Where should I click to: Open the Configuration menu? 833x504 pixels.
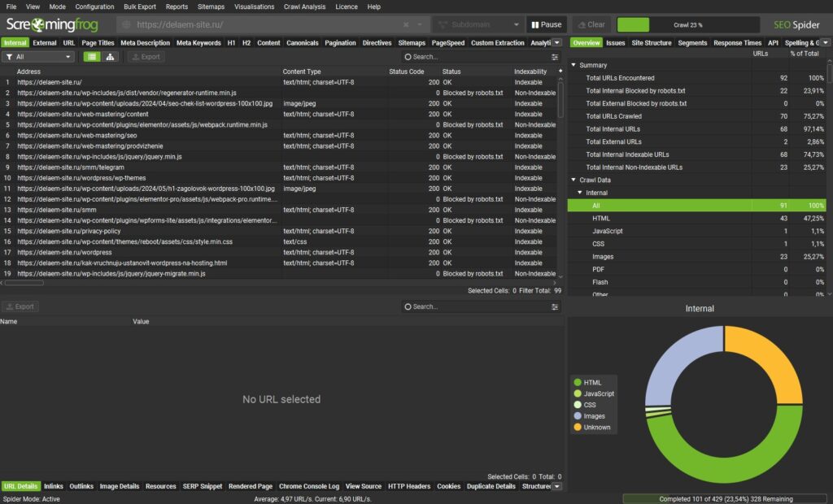coord(94,7)
